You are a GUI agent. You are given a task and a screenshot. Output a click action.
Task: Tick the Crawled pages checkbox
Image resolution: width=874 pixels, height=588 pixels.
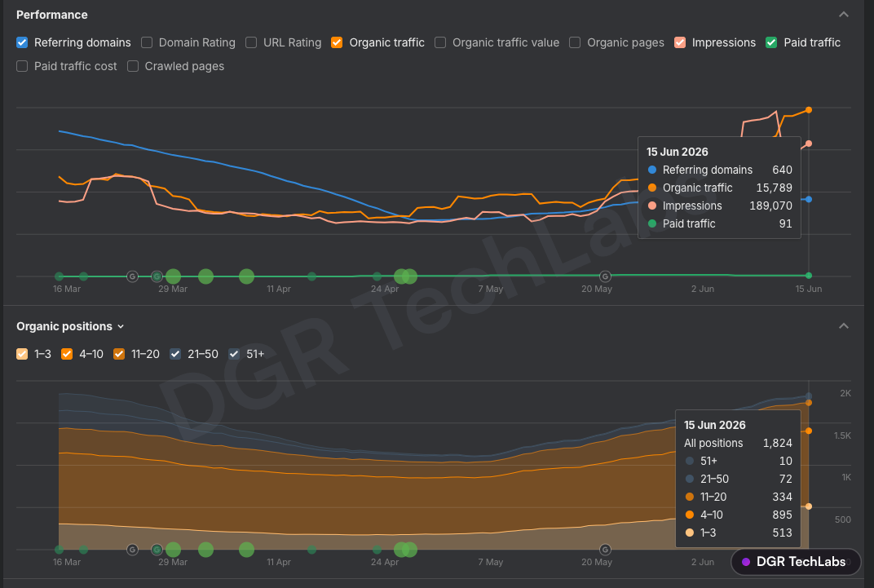tap(133, 66)
